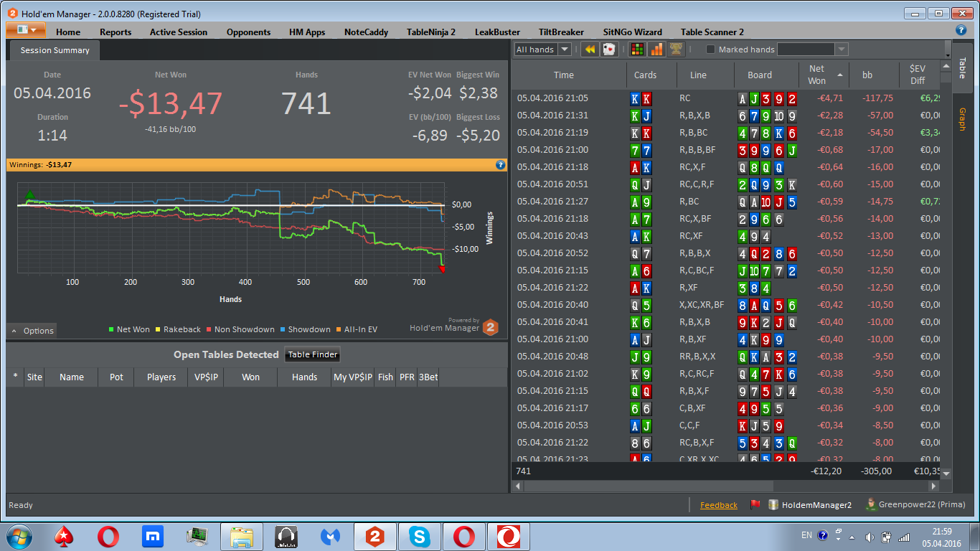Click the orange bar chart icon
This screenshot has width=980, height=551.
656,50
